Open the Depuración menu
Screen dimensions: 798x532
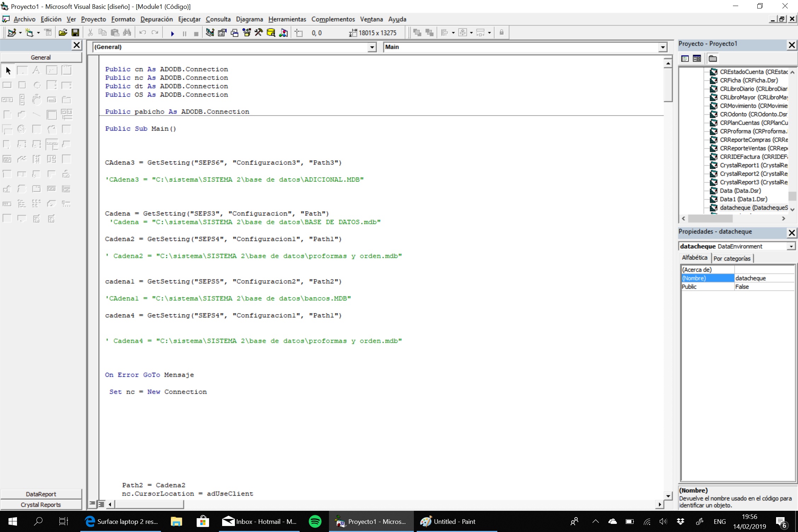pos(156,19)
